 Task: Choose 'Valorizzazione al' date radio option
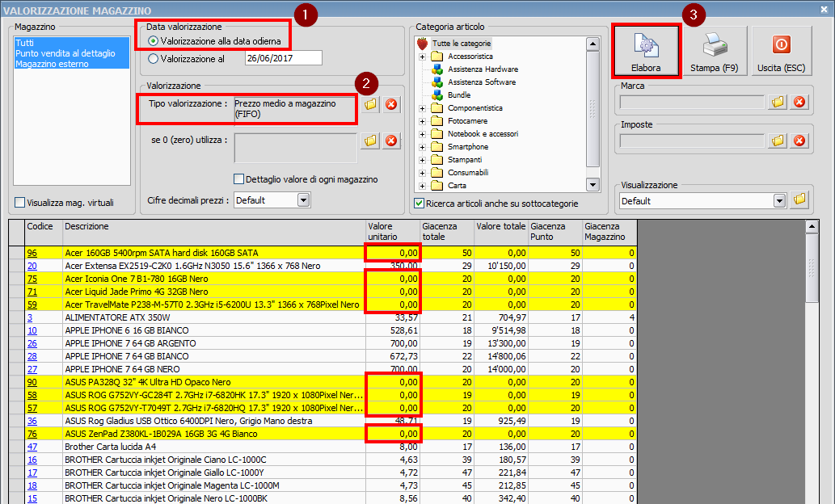[154, 58]
